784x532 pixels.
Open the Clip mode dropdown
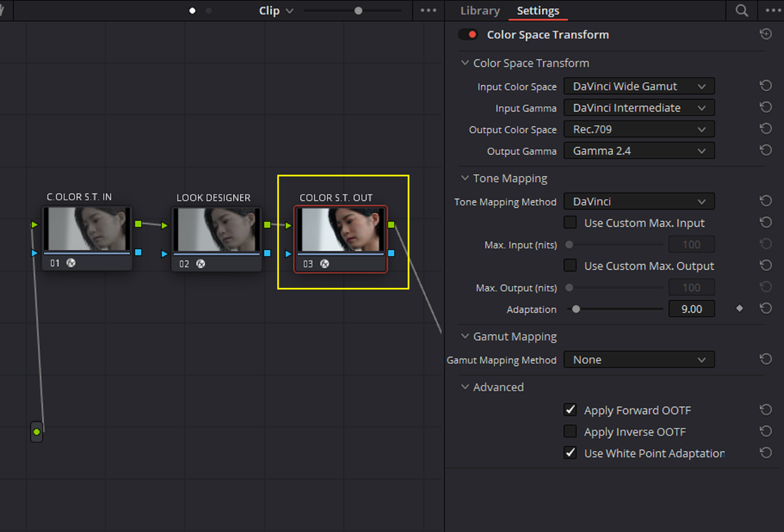tap(276, 11)
